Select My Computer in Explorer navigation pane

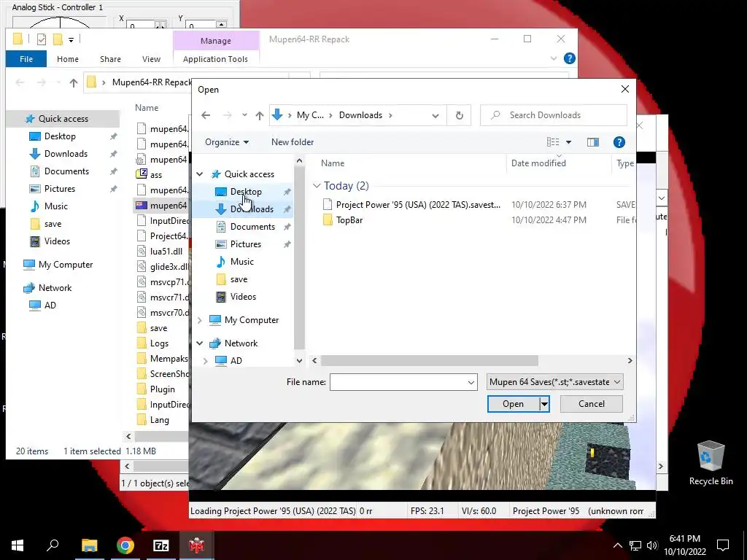[x=65, y=265]
